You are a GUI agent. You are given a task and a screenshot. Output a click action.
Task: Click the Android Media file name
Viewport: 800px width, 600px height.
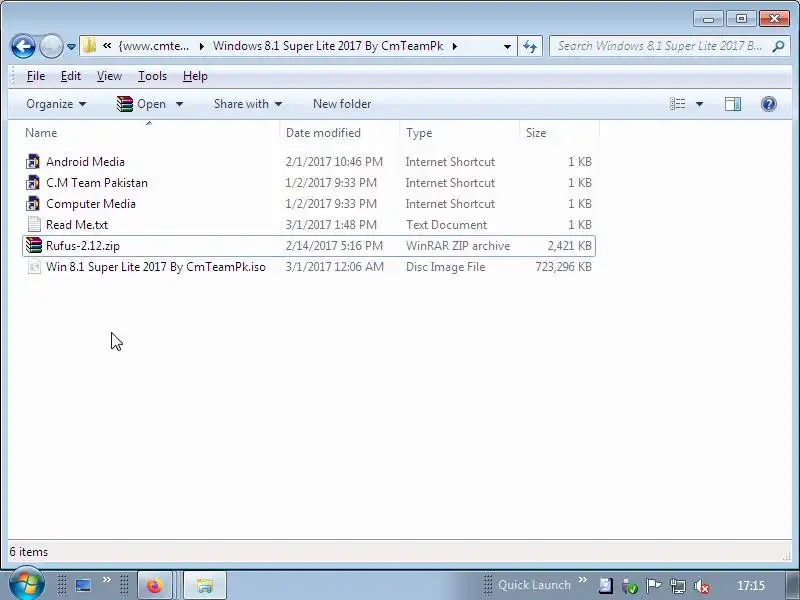click(85, 162)
